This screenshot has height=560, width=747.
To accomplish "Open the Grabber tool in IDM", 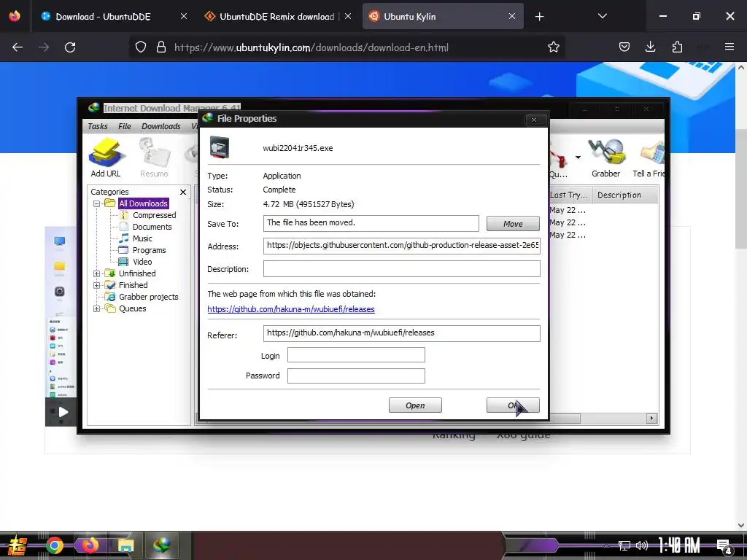I will click(605, 157).
